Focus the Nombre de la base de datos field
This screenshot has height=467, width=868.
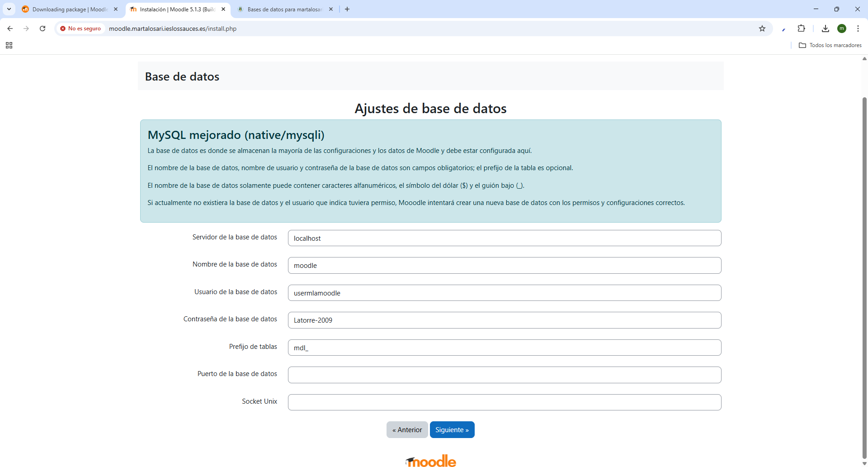click(505, 266)
